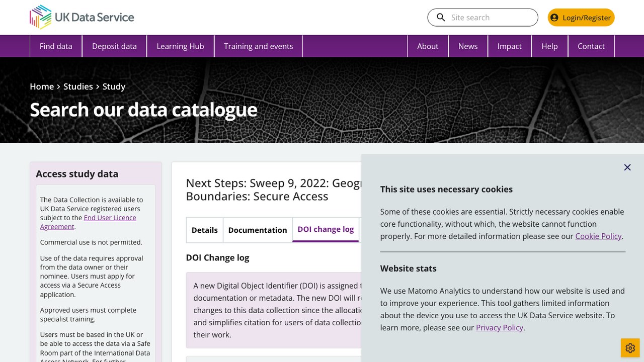Switch to the Documentation tab

[x=258, y=230]
